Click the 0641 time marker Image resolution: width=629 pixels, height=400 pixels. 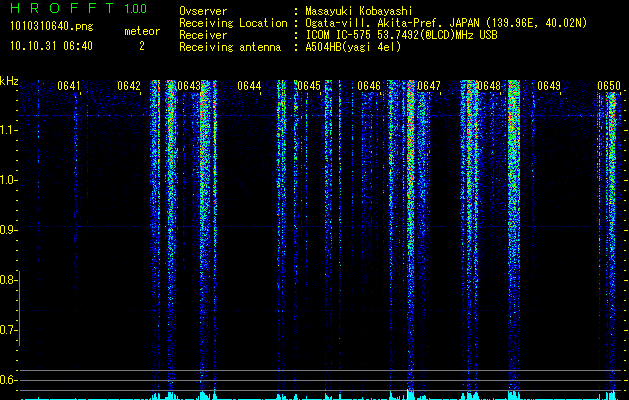pyautogui.click(x=69, y=86)
